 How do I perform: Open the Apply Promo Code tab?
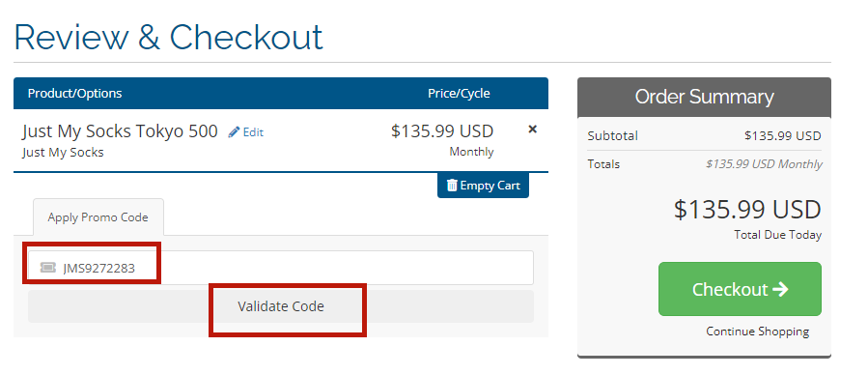point(98,217)
